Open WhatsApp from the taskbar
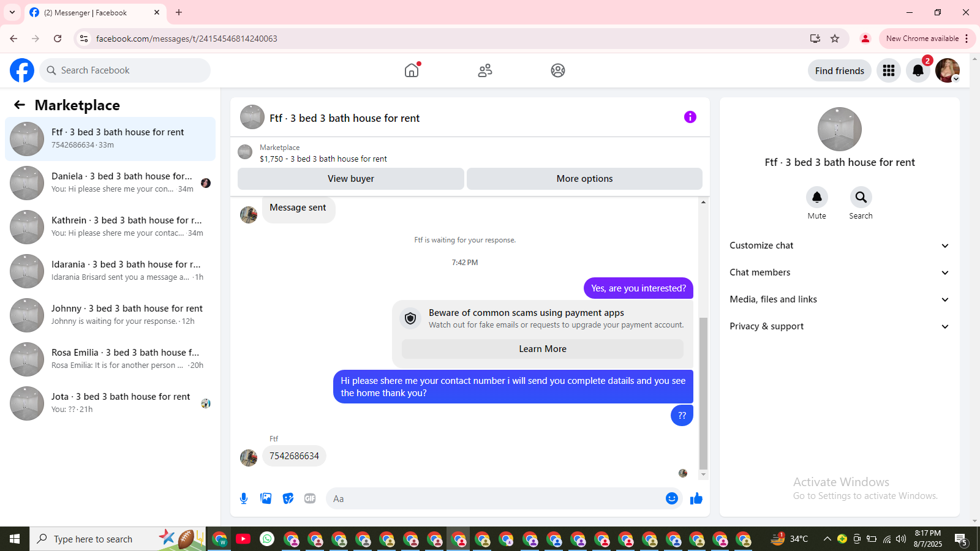Screen dimensions: 980x551 tap(267, 539)
